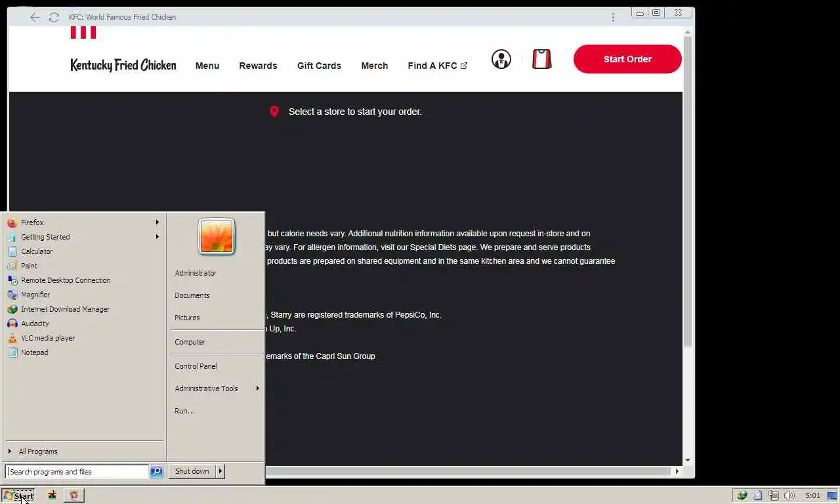Open the first pinned taskbar icon
The image size is (840, 504).
[52, 495]
